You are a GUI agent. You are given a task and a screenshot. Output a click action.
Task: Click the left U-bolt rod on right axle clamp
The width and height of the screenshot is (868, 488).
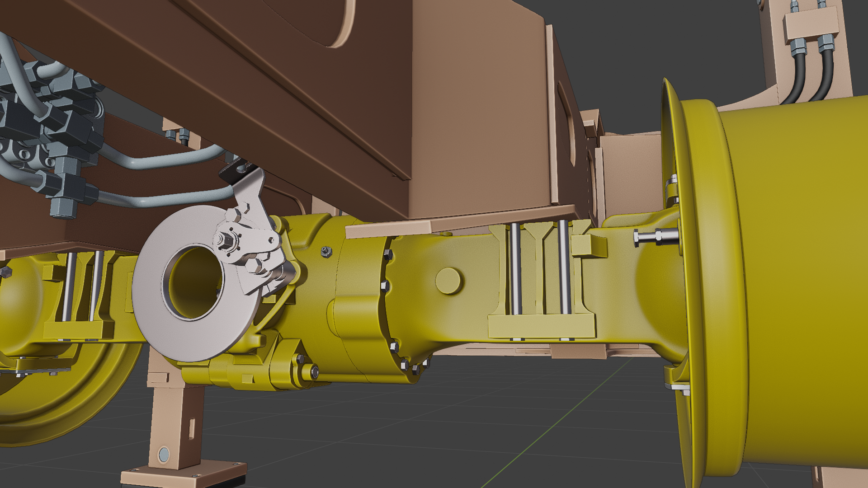click(515, 269)
